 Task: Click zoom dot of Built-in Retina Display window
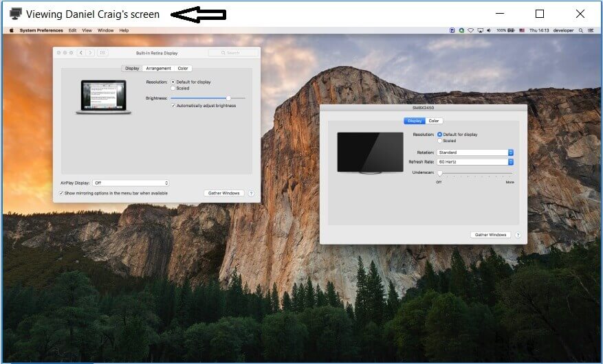71,53
